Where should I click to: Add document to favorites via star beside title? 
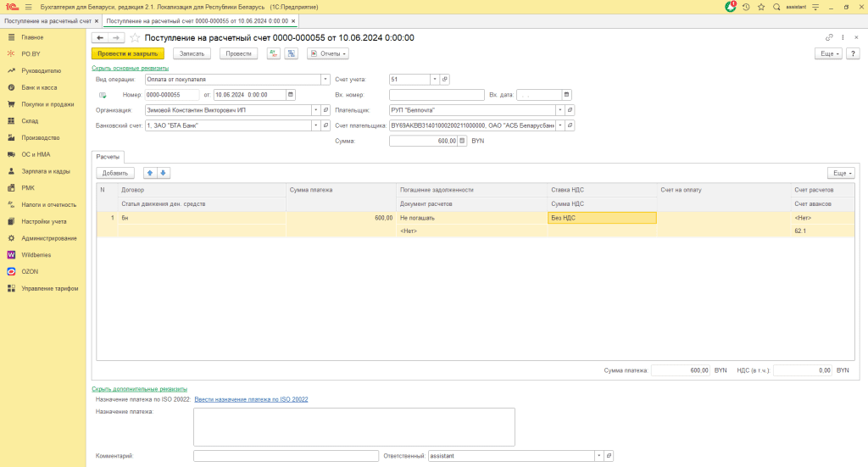pos(135,38)
